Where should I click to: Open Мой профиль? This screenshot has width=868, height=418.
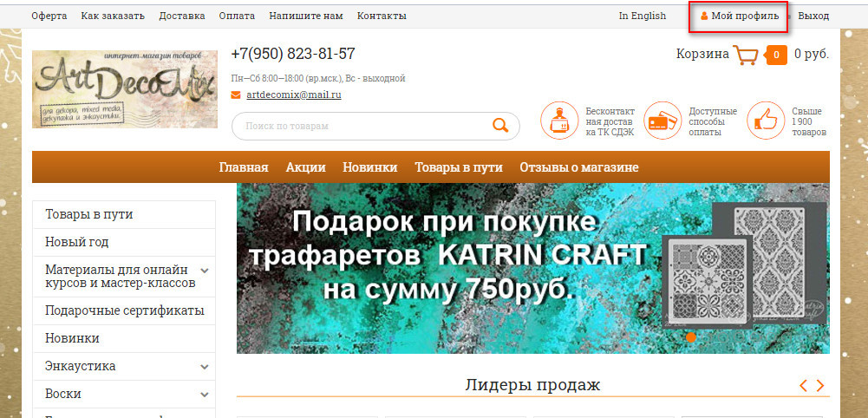click(x=741, y=16)
